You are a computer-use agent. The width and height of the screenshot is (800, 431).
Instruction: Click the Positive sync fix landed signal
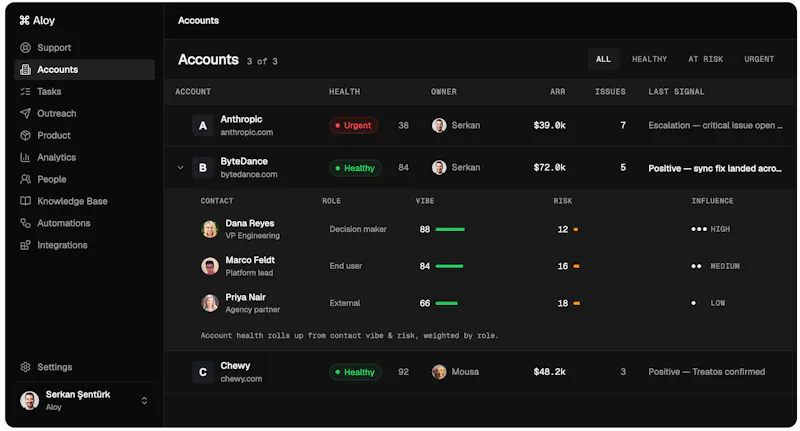click(715, 168)
